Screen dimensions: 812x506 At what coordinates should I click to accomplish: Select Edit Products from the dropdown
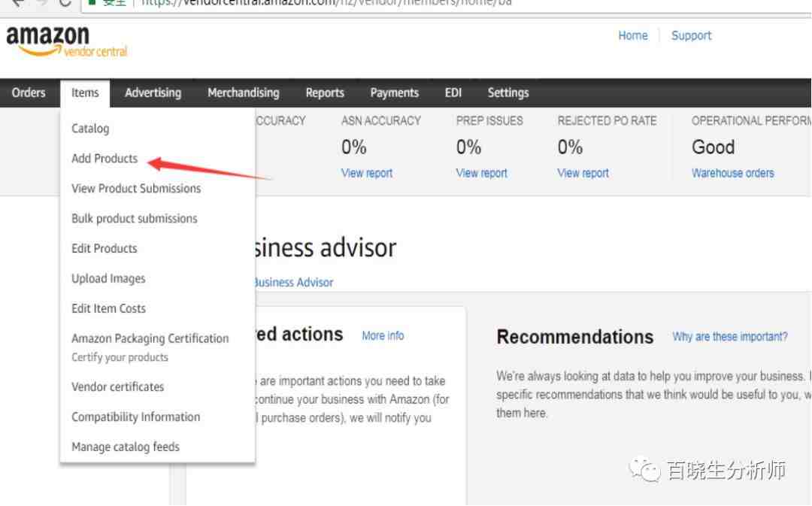coord(104,249)
